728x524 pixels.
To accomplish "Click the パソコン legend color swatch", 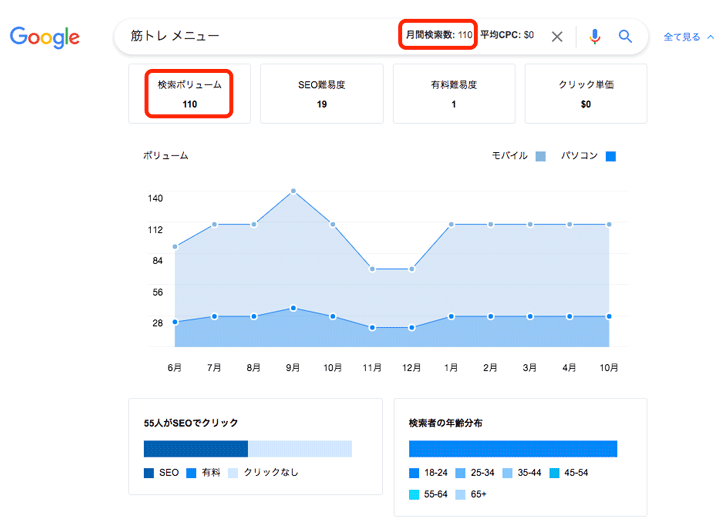I will click(611, 156).
